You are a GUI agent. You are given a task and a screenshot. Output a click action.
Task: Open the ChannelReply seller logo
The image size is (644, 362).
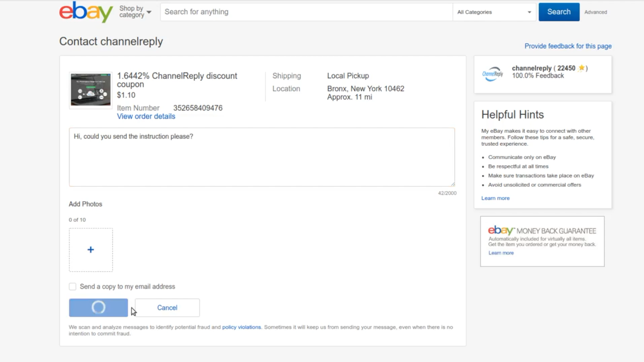(492, 74)
